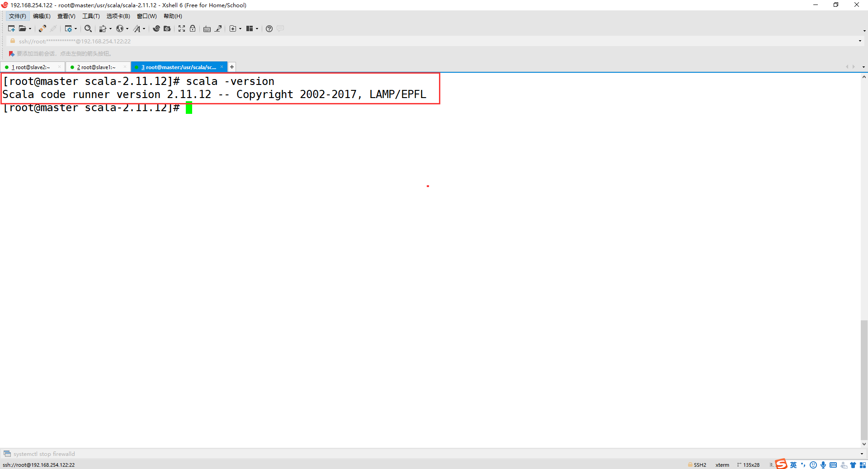Switch Sogou input between Chinese and English
The image size is (868, 469).
(794, 464)
